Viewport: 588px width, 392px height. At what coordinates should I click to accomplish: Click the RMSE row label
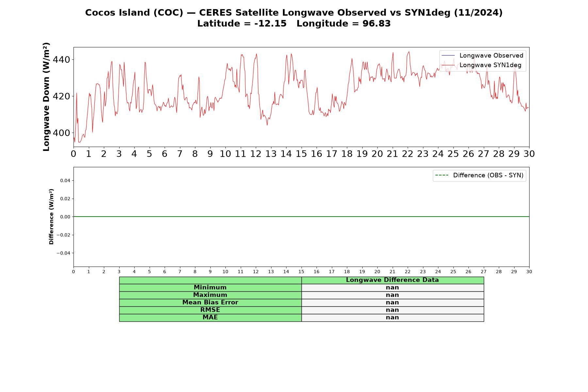pos(210,310)
